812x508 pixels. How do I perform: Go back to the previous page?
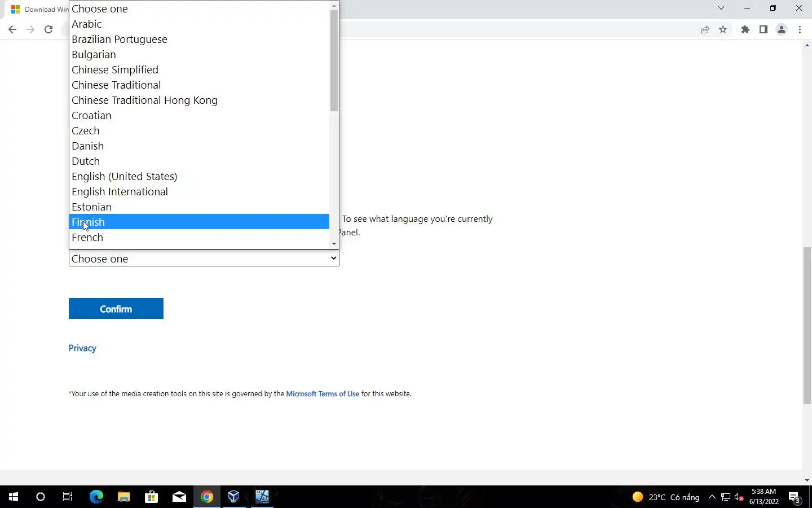12,30
